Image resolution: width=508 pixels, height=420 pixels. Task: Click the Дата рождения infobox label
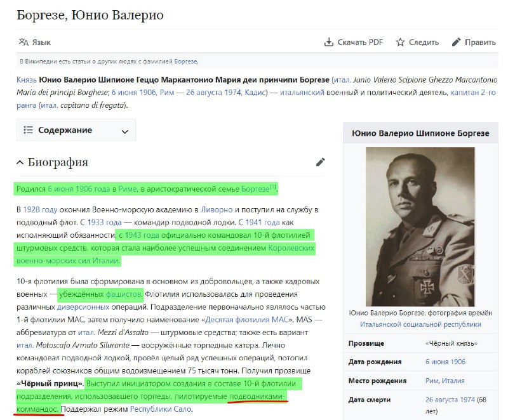pos(375,362)
